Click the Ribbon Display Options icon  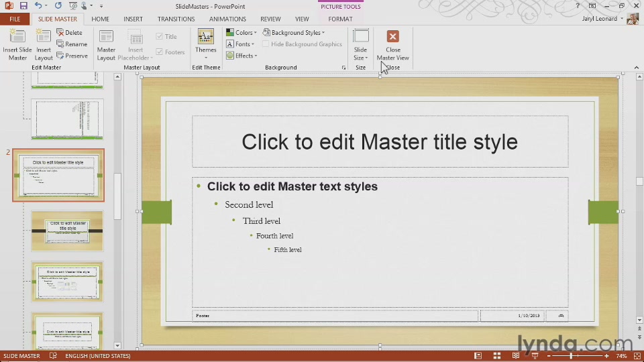[592, 6]
